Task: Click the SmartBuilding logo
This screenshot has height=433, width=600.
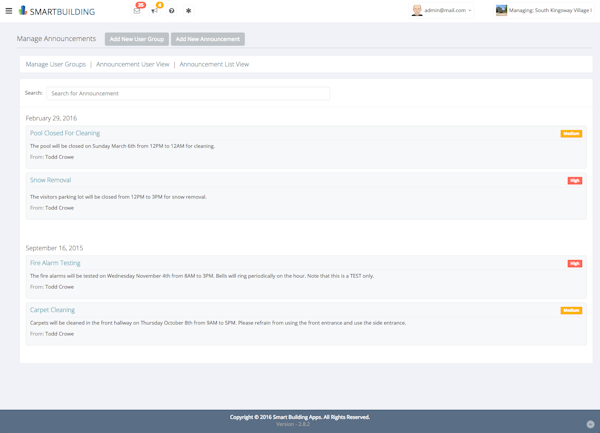Action: click(x=57, y=11)
